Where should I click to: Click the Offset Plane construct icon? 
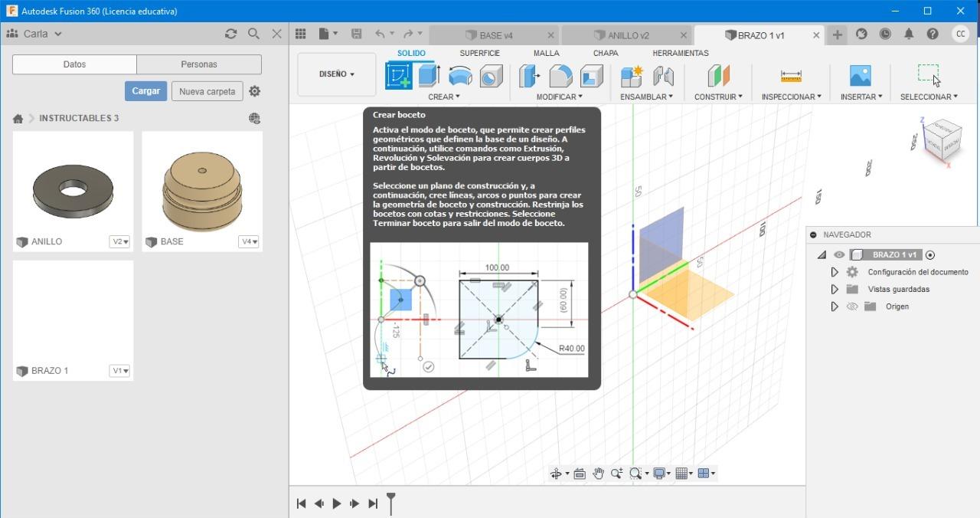(718, 76)
